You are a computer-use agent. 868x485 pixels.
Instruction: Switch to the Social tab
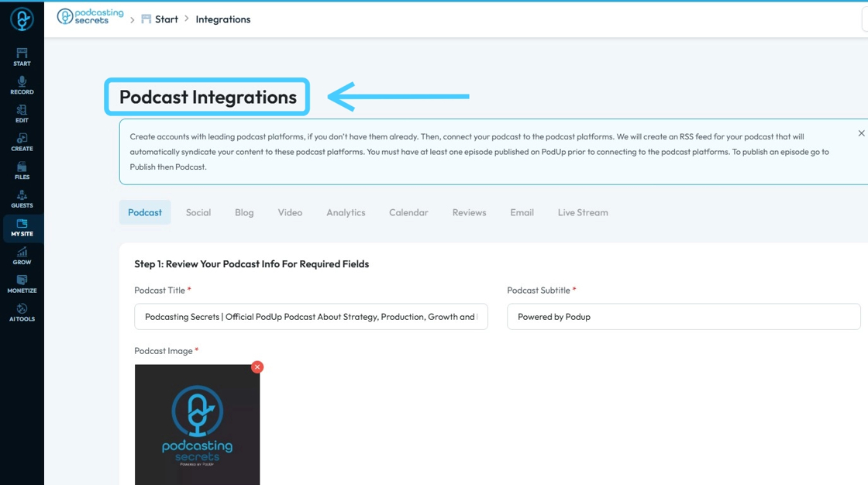(x=198, y=212)
